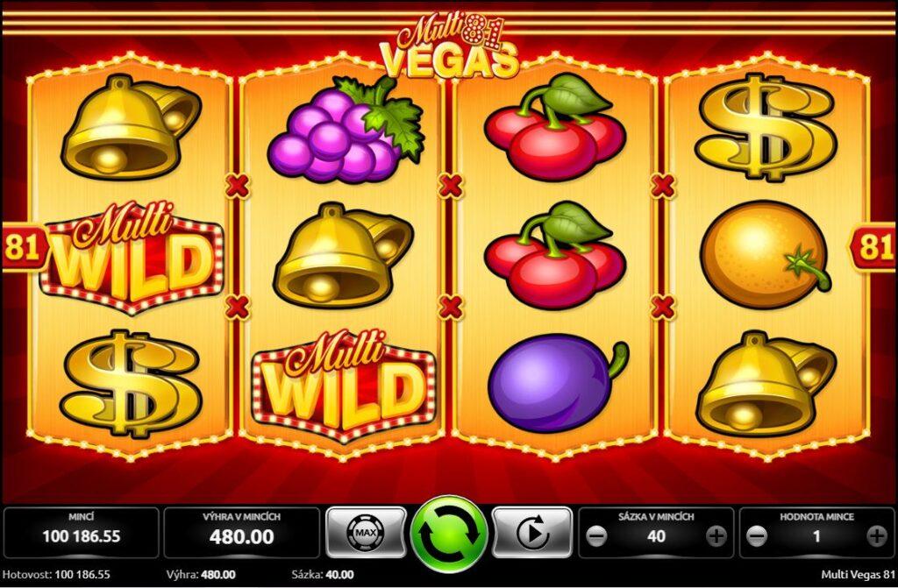Viewport: 898px width, 588px height.
Task: Click the orange fruit symbol
Action: point(765,255)
